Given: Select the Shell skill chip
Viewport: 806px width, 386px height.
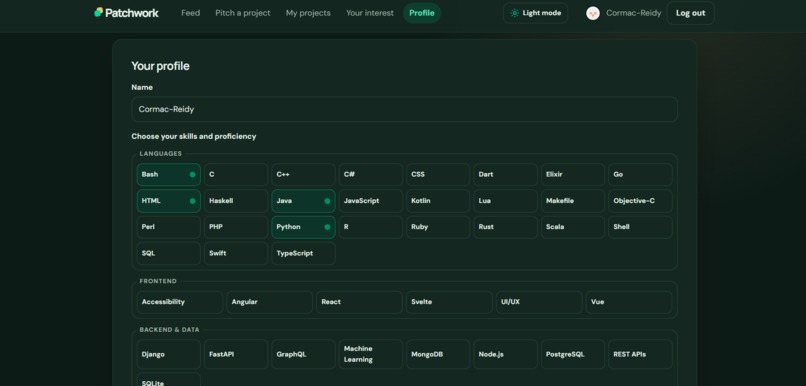Looking at the screenshot, I should 640,227.
